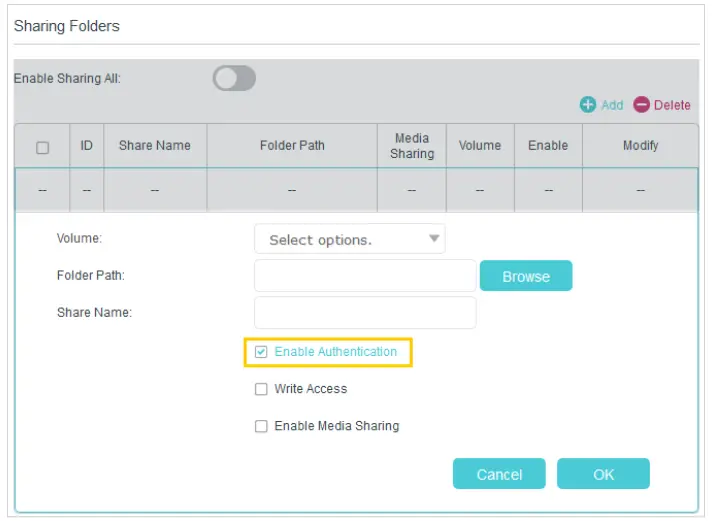Toggle the Enable Sharing All switch
This screenshot has width=714, height=521.
pyautogui.click(x=234, y=78)
